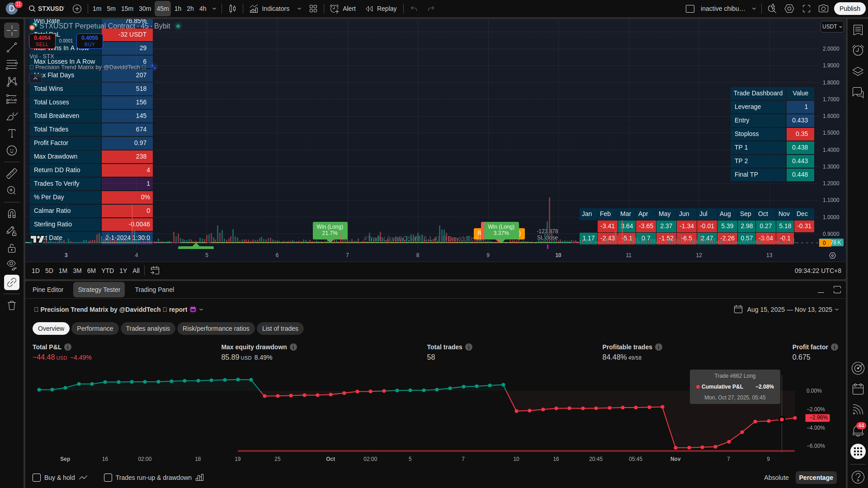Image resolution: width=868 pixels, height=488 pixels.
Task: Select the trend line drawing tool
Action: [12, 47]
